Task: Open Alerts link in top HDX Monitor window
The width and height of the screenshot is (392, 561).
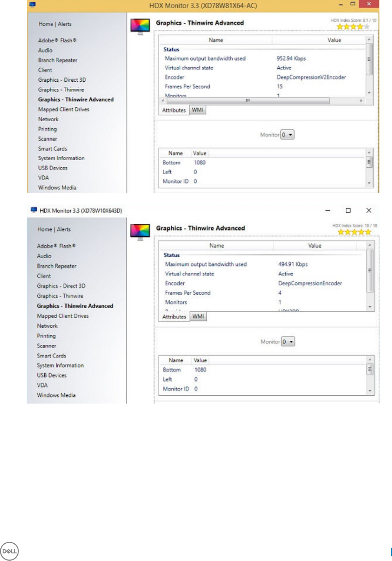Action: [65, 24]
